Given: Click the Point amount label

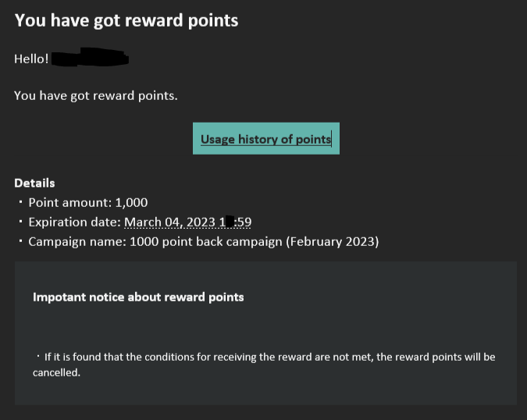Looking at the screenshot, I should 70,203.
